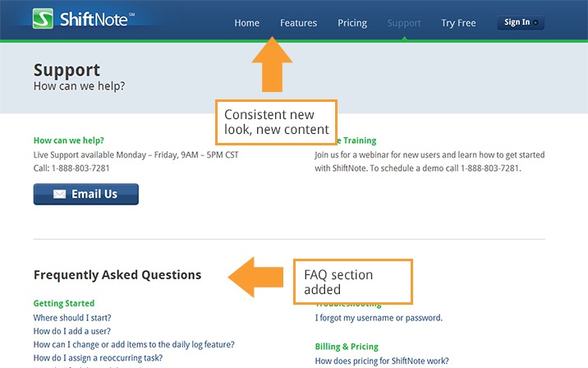Open the Pricing navigation link
The image size is (588, 368).
click(x=352, y=23)
